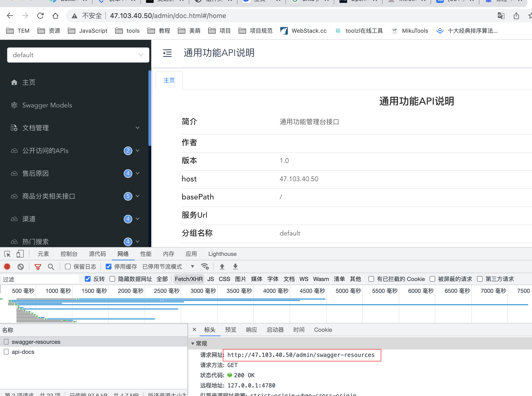
Task: Enable 隐藏数据网址 checkbox
Action: pos(112,279)
